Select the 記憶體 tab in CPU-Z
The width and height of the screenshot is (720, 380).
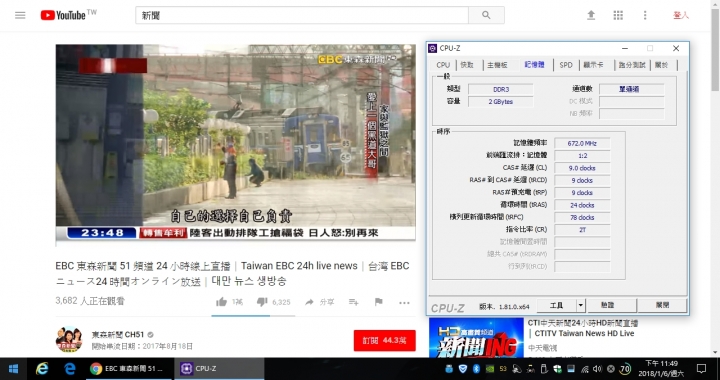coord(534,65)
